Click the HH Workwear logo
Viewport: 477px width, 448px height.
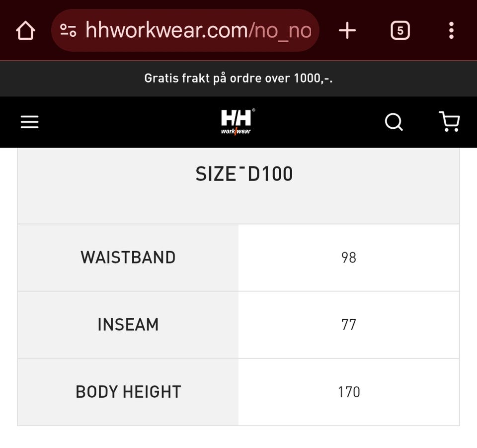click(238, 122)
